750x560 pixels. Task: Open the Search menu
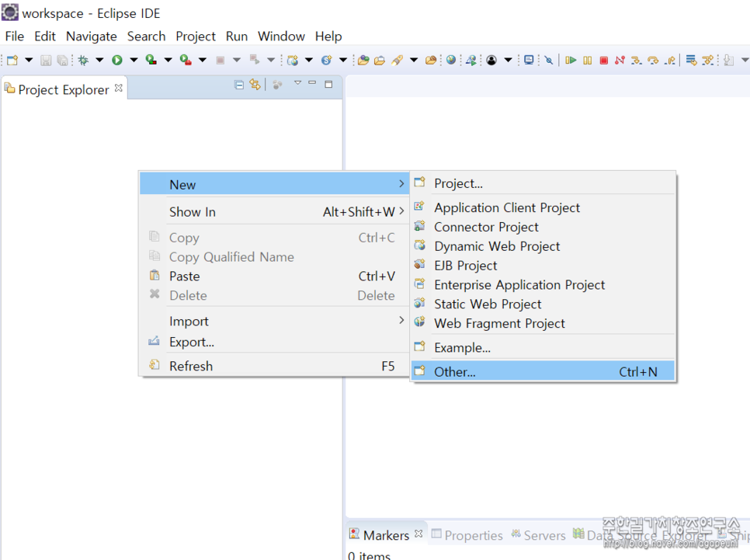[x=147, y=37]
